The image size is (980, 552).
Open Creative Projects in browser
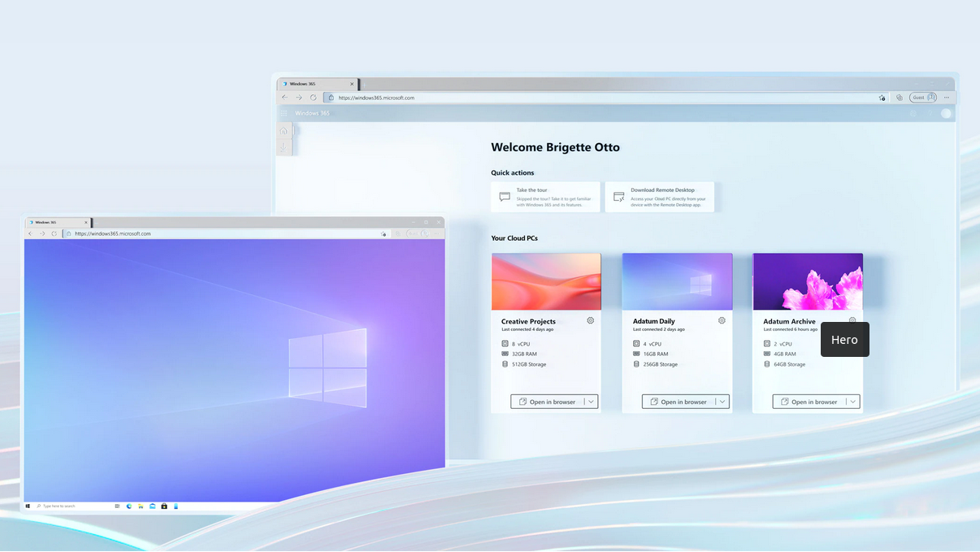coord(547,402)
